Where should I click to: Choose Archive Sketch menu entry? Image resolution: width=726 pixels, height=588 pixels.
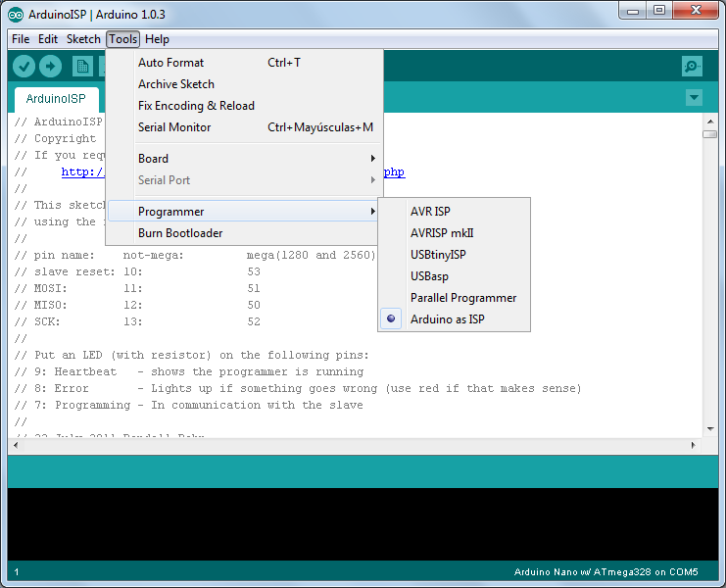244,84
